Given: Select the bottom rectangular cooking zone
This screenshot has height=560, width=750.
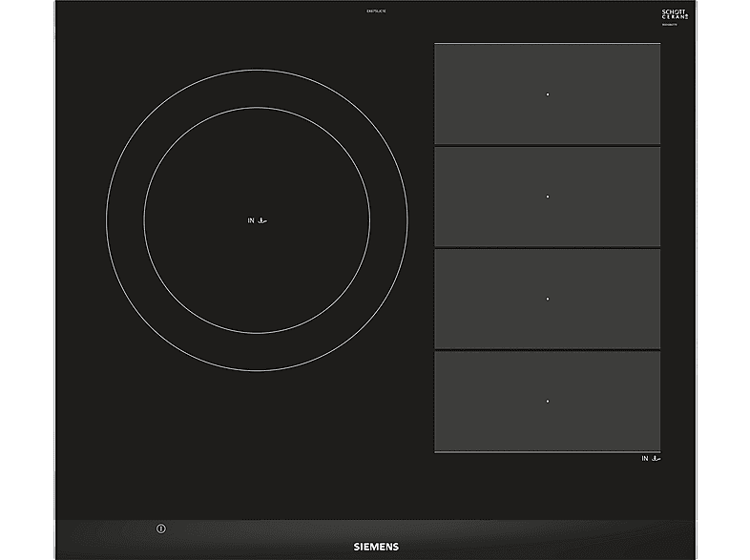Looking at the screenshot, I should pyautogui.click(x=547, y=402).
